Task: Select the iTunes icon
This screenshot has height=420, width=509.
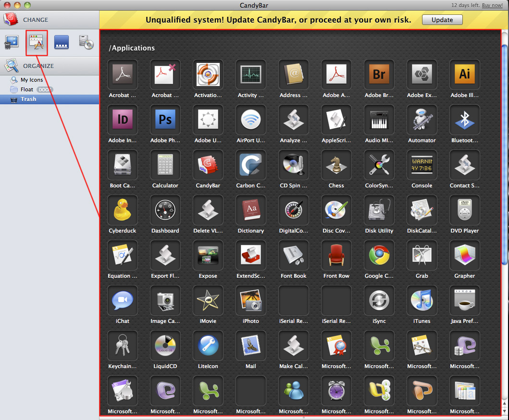Action: tap(422, 300)
